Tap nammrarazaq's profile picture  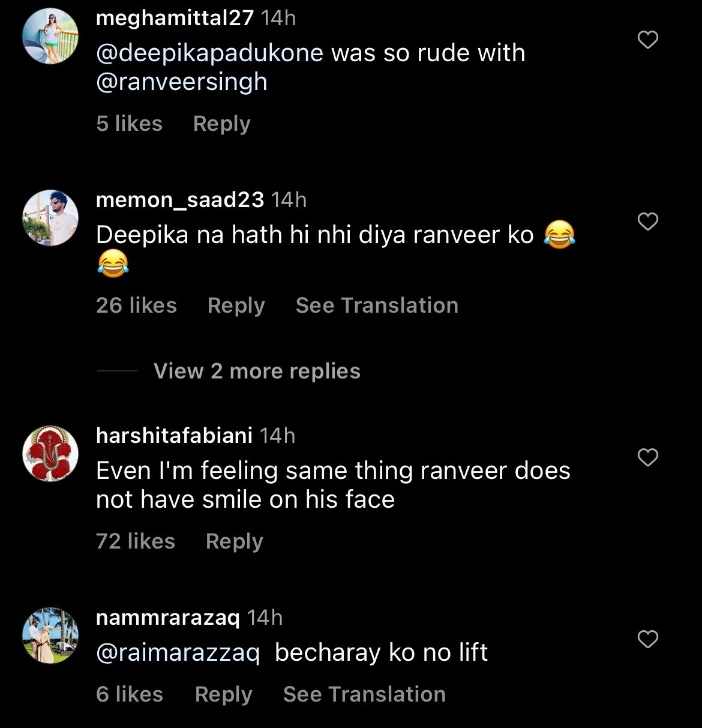point(50,636)
